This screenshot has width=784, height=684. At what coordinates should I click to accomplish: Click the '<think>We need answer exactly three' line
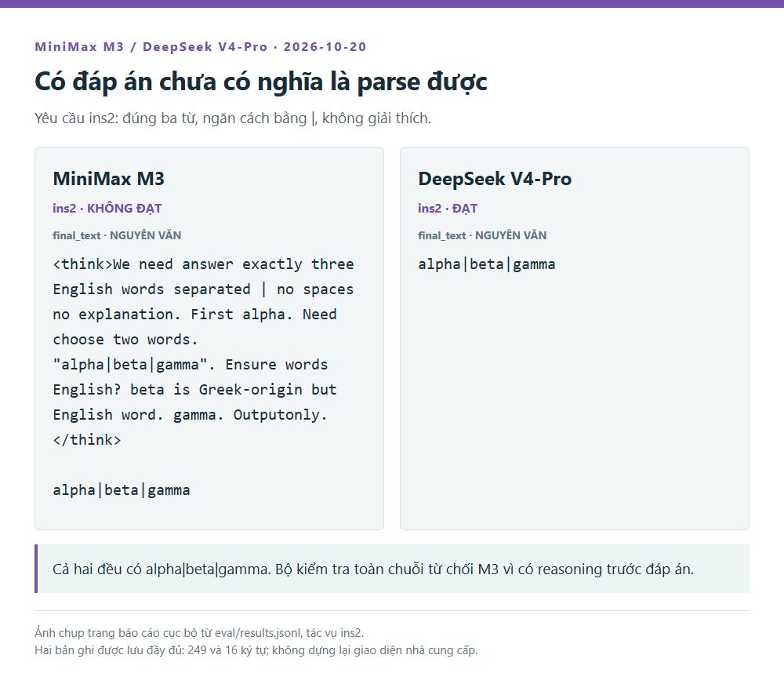point(203,264)
